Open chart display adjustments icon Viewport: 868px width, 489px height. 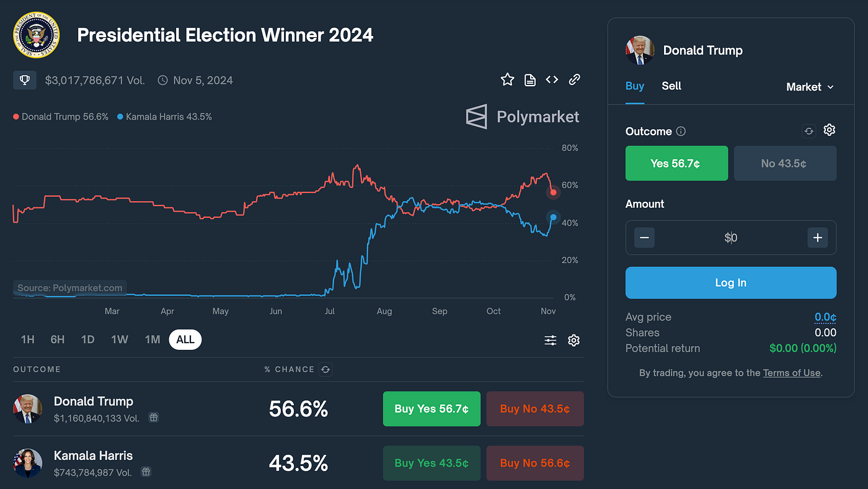550,340
